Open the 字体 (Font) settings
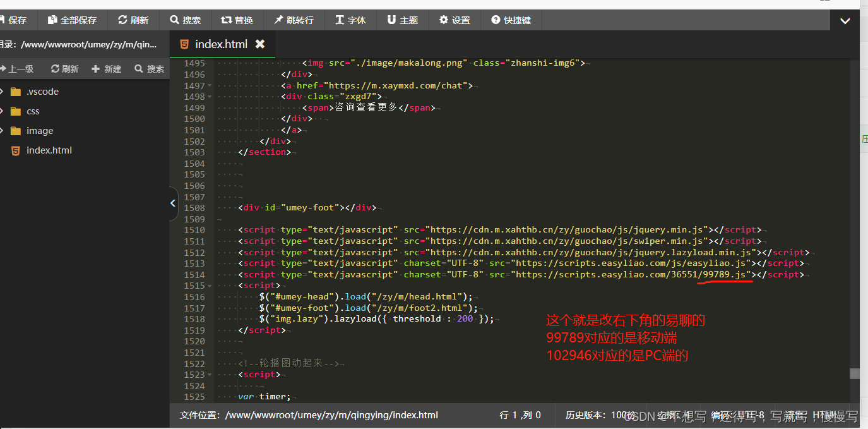 350,20
